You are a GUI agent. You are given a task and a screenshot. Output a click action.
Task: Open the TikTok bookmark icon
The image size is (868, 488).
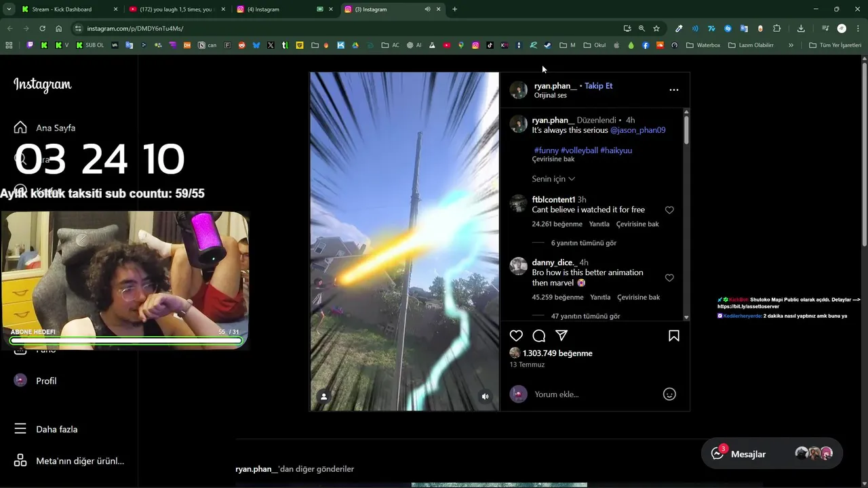pos(490,45)
